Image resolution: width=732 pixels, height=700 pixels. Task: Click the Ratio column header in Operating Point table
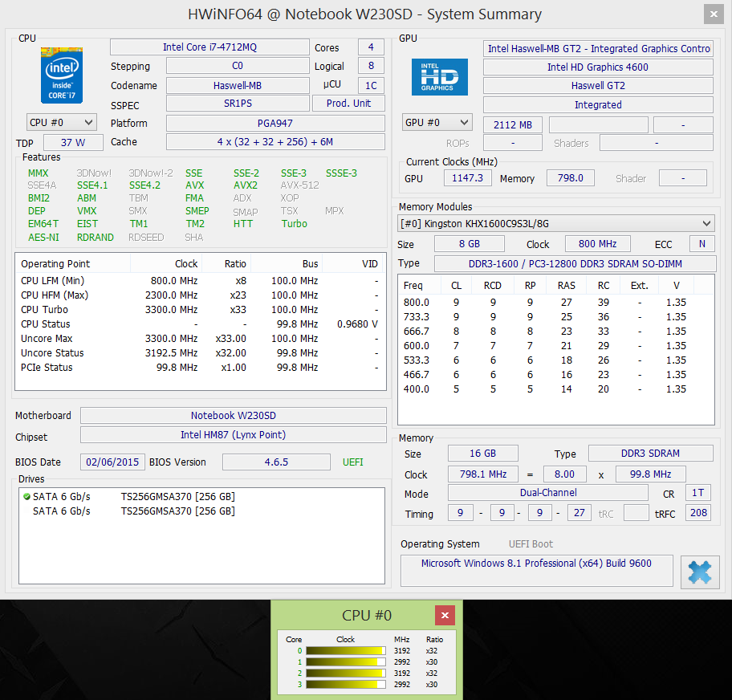pyautogui.click(x=226, y=264)
